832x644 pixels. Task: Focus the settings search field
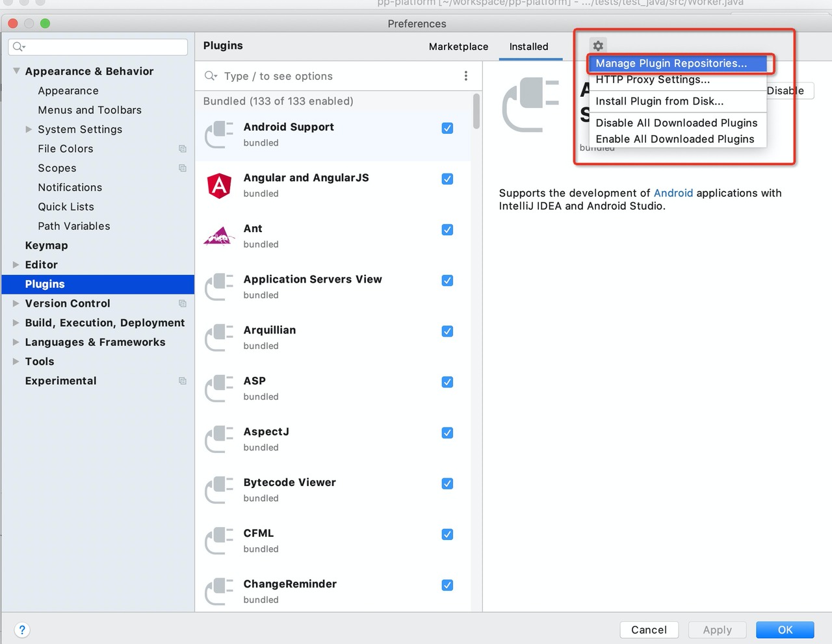[x=98, y=47]
